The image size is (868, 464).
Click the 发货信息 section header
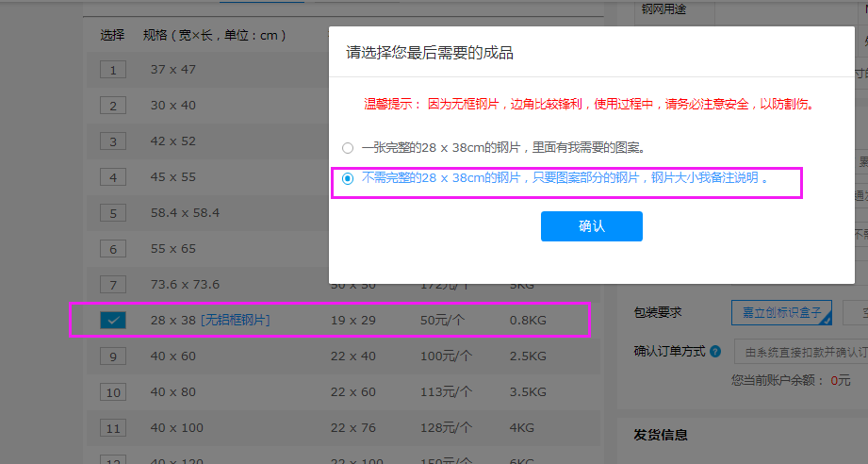pyautogui.click(x=661, y=435)
